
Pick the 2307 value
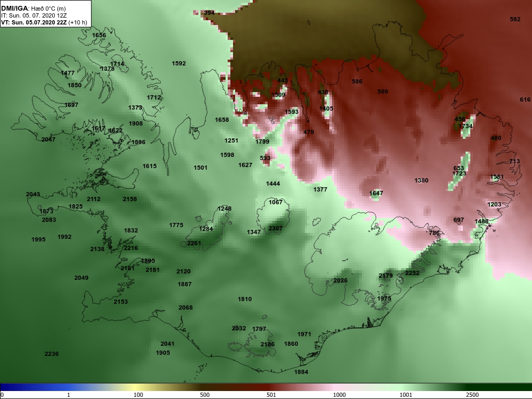coord(275,228)
